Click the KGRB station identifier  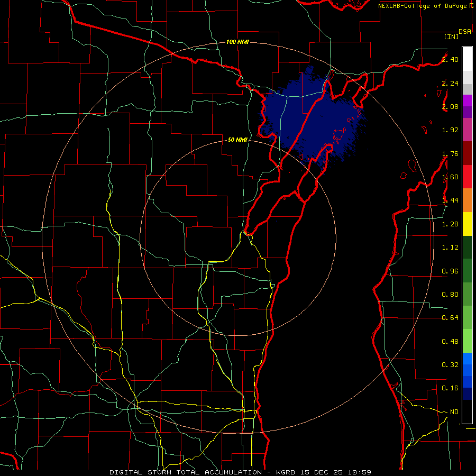pos(287,472)
